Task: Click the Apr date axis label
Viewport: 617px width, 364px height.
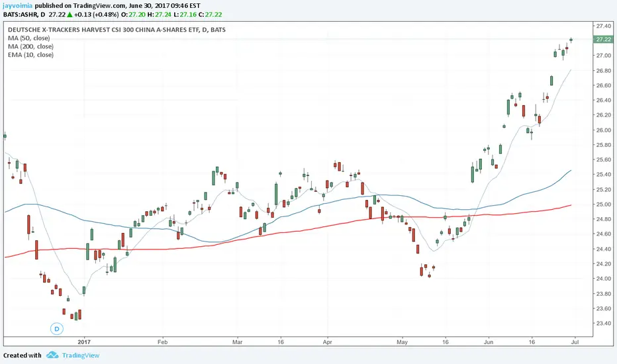Action: click(328, 342)
